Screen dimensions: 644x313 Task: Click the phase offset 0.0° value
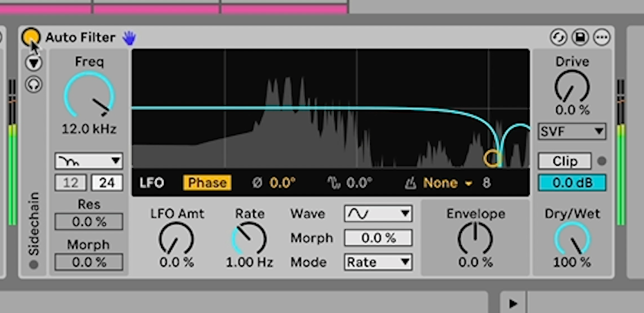[x=282, y=183]
